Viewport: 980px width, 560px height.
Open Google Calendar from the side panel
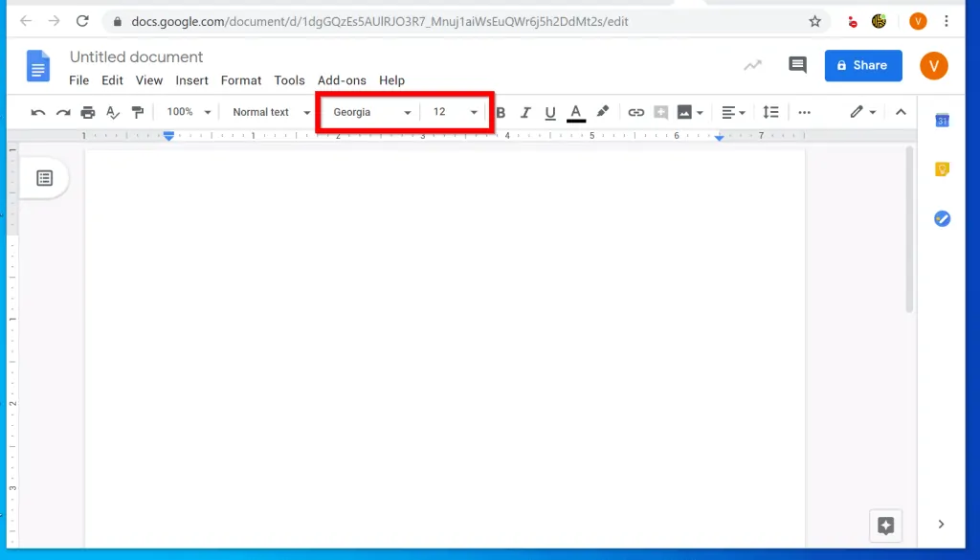point(943,121)
